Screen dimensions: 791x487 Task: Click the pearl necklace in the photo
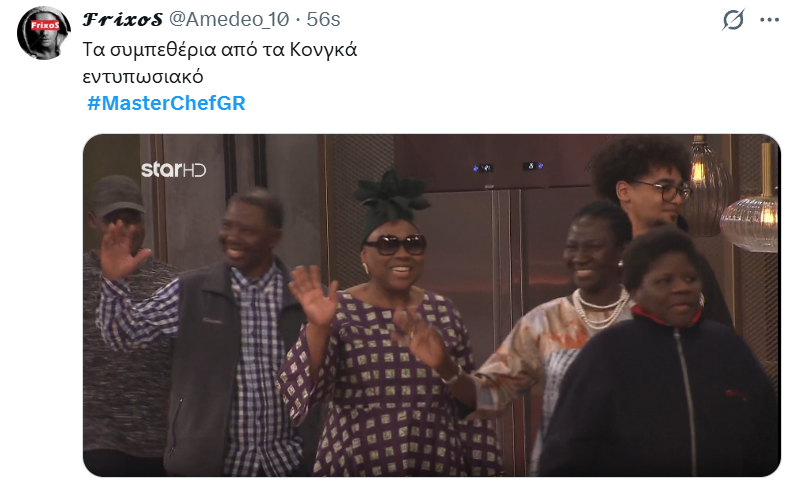click(x=600, y=307)
